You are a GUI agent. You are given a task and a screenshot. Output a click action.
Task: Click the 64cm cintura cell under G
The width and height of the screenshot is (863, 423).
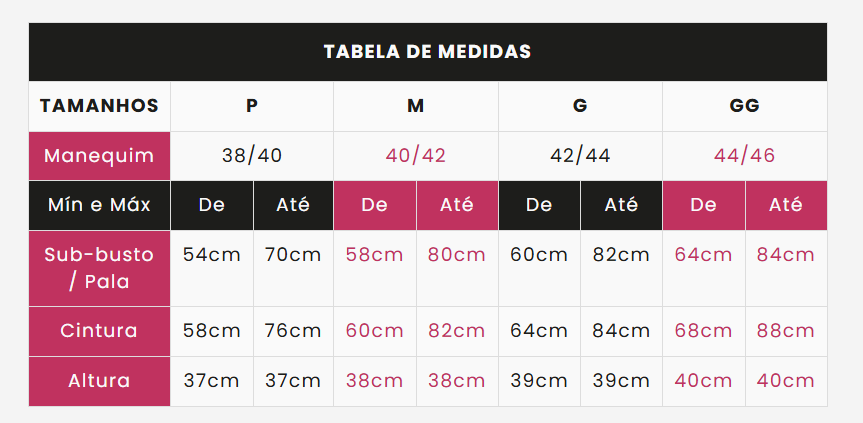[x=539, y=331]
